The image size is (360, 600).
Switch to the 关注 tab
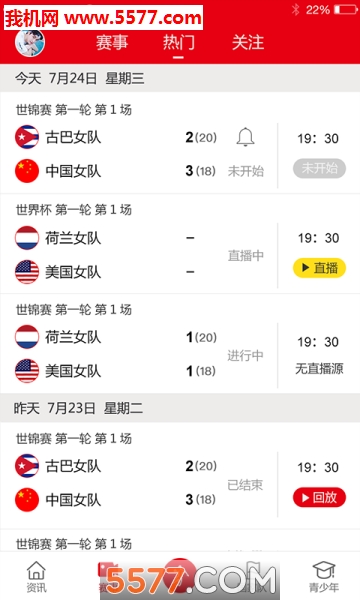[x=248, y=42]
